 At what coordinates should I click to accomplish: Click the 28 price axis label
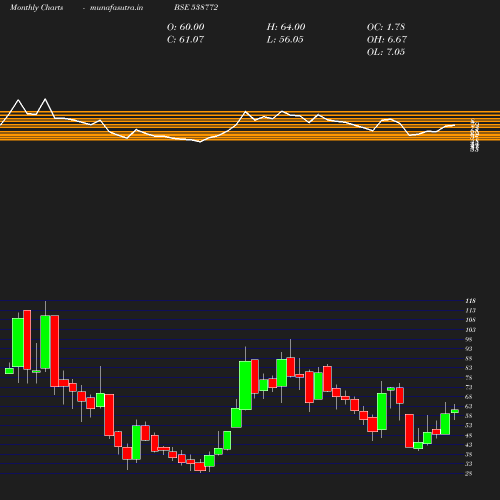click(x=469, y=474)
